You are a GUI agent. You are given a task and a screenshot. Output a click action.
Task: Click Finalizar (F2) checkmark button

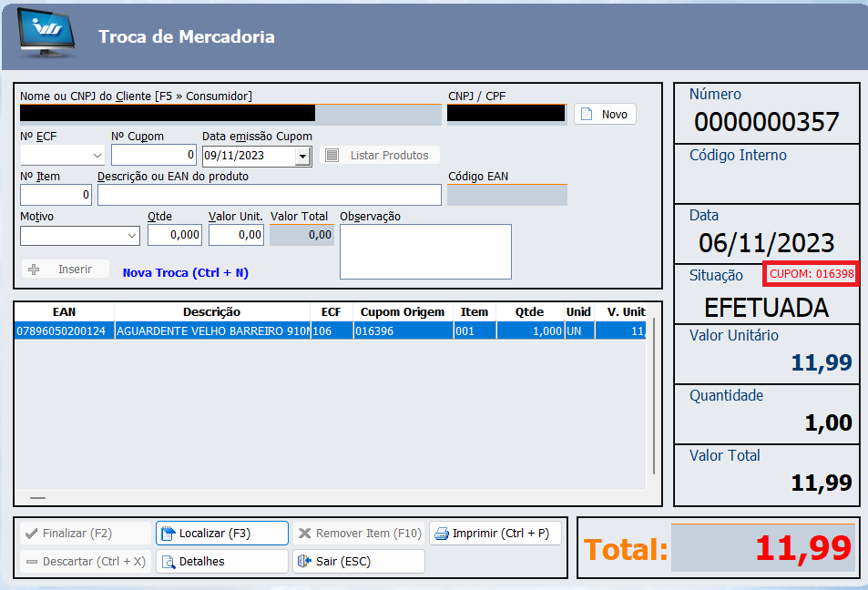pyautogui.click(x=85, y=534)
